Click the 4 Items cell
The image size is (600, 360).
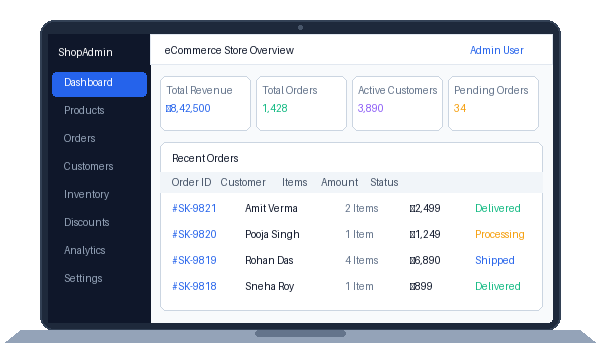362,260
